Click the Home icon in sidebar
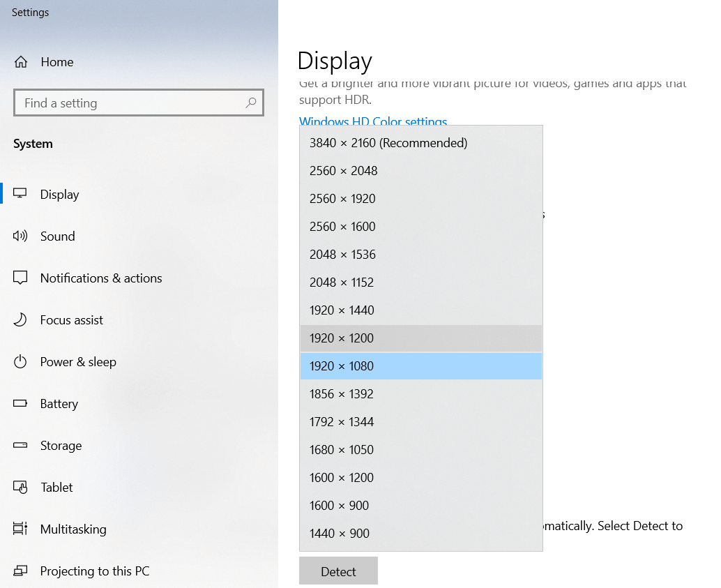721x588 pixels. [x=21, y=62]
